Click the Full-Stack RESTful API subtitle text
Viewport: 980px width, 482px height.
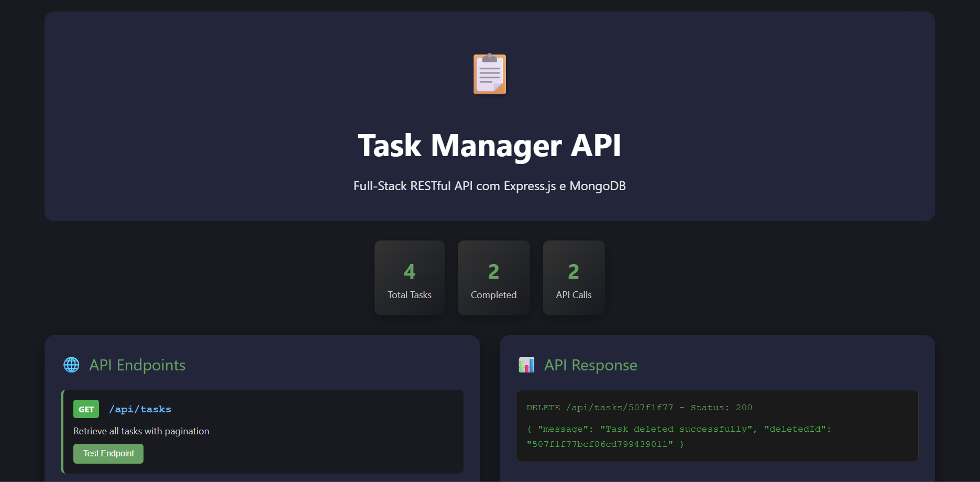pos(489,185)
